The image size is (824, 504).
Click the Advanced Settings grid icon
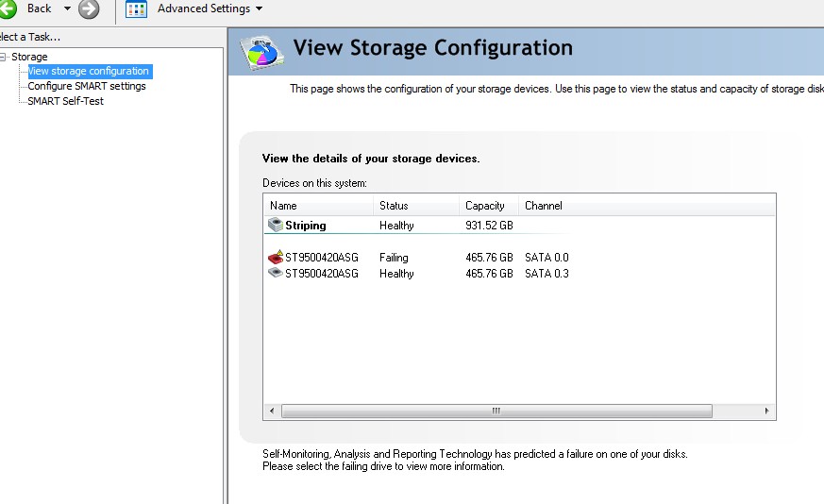[x=136, y=8]
